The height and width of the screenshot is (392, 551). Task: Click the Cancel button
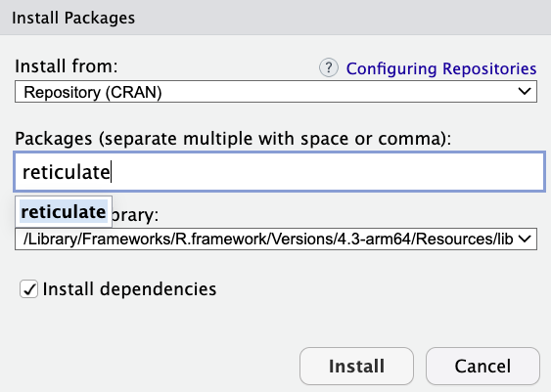pyautogui.click(x=482, y=366)
